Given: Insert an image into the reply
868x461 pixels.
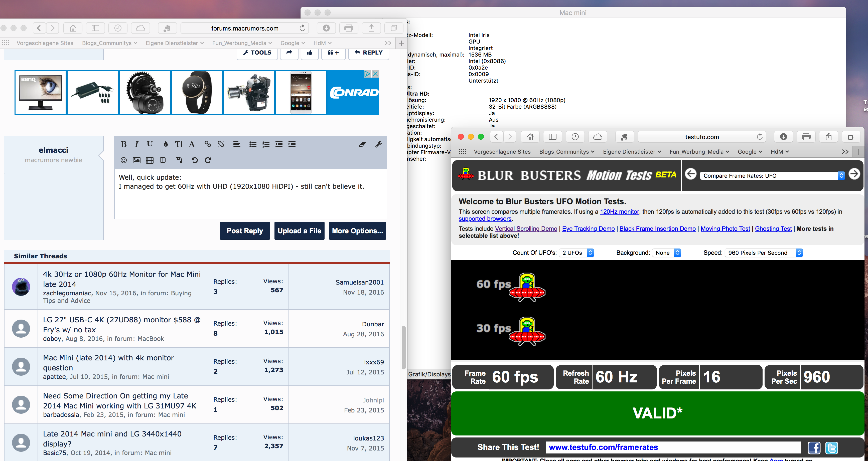Looking at the screenshot, I should [x=136, y=160].
